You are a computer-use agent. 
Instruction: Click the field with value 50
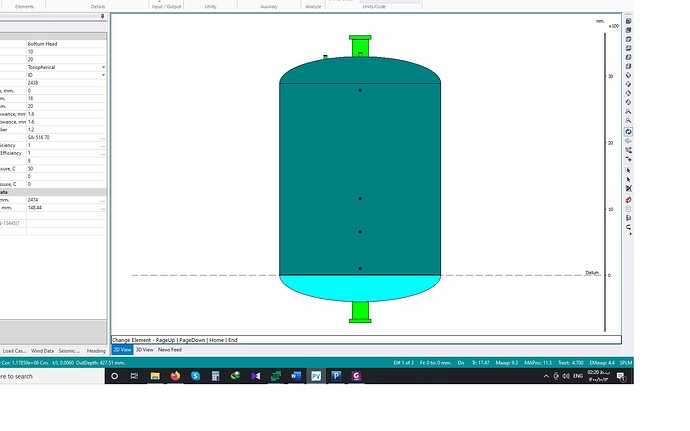pos(66,169)
